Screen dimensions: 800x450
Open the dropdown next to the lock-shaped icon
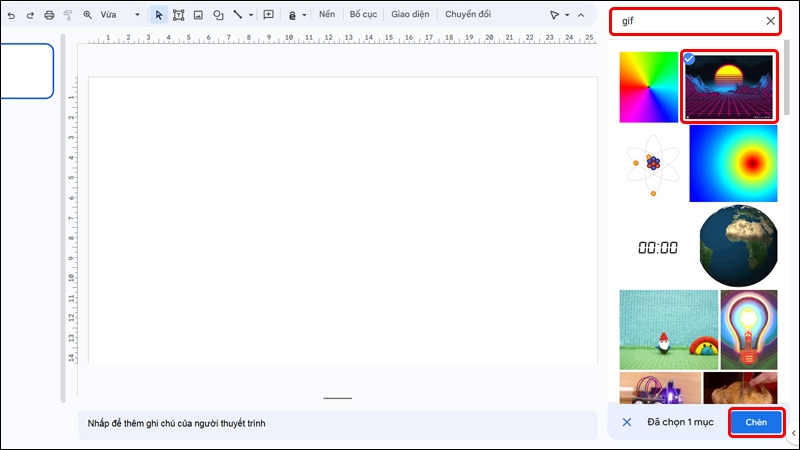pyautogui.click(x=304, y=15)
